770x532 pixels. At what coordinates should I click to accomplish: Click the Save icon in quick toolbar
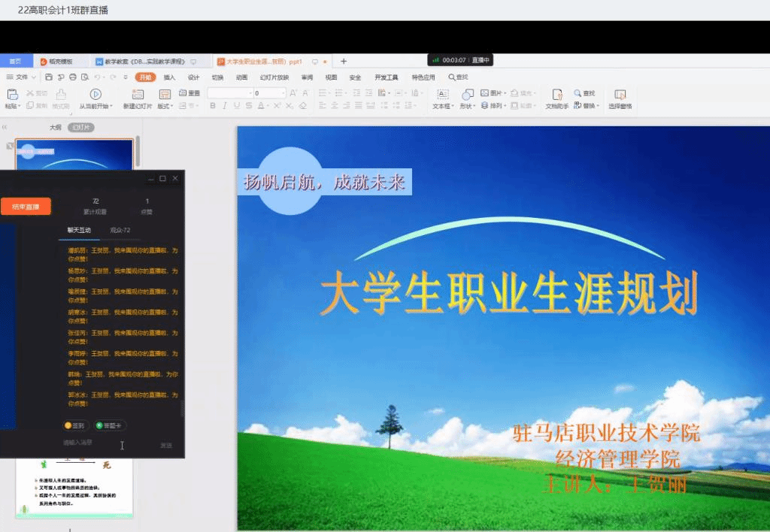pyautogui.click(x=49, y=77)
